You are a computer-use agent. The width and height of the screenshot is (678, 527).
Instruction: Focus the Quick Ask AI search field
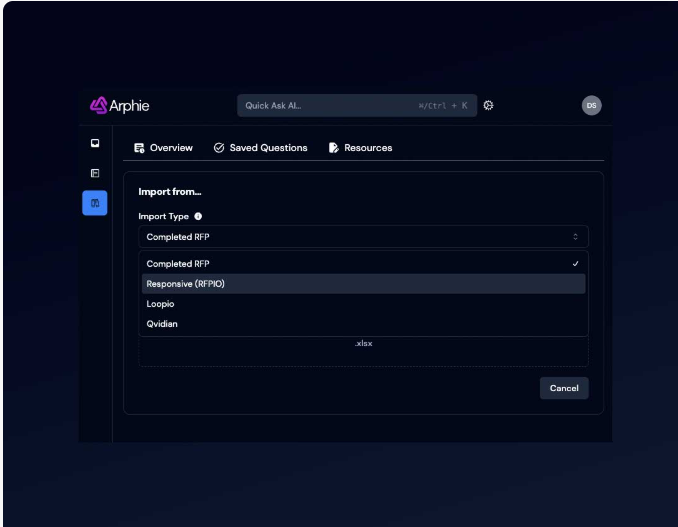[357, 105]
